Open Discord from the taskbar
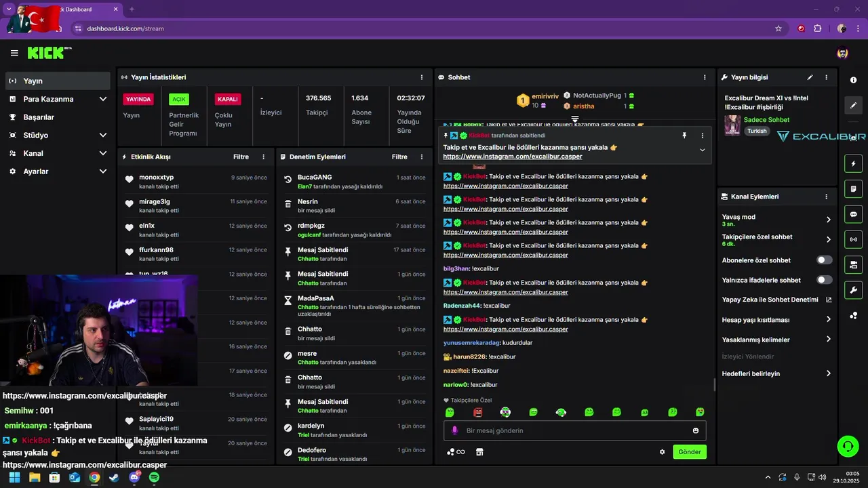This screenshot has width=868, height=488. pyautogui.click(x=134, y=478)
